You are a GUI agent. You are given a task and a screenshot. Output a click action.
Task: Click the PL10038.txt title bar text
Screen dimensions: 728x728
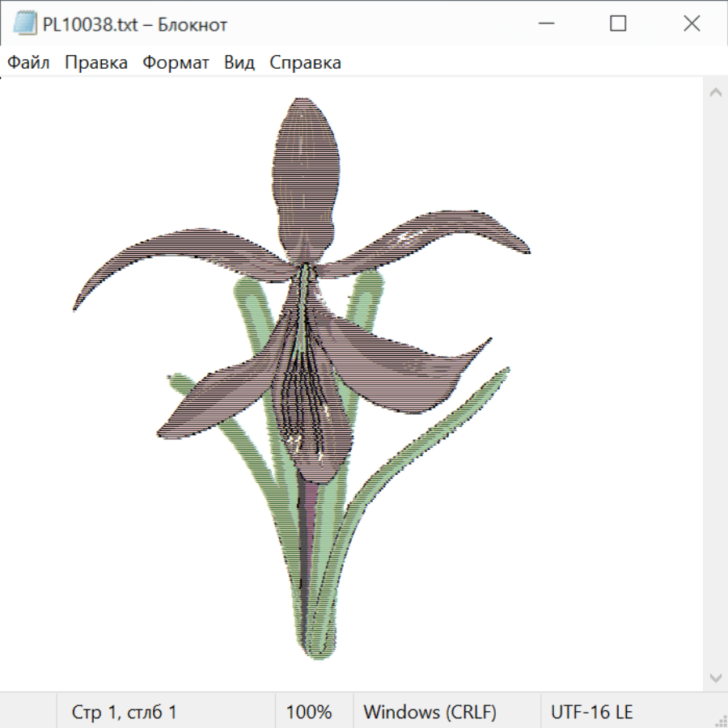(x=135, y=24)
